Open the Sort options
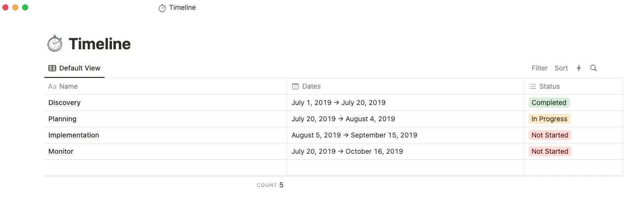This screenshot has height=209, width=644. coord(561,68)
